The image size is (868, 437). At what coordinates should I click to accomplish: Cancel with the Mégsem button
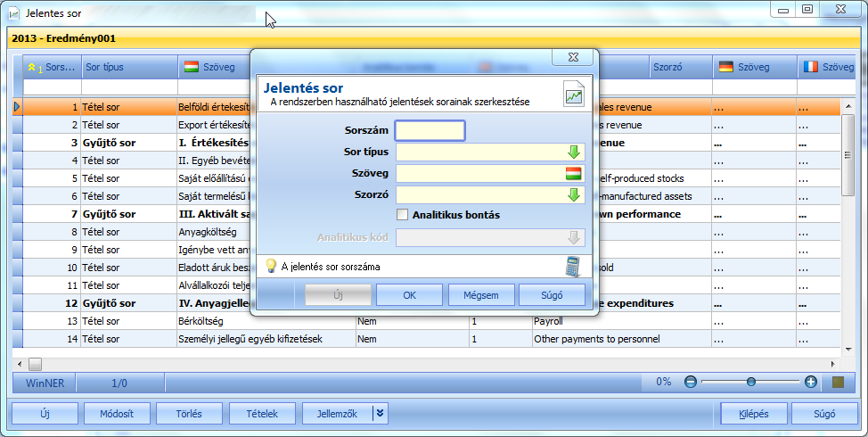coord(480,295)
